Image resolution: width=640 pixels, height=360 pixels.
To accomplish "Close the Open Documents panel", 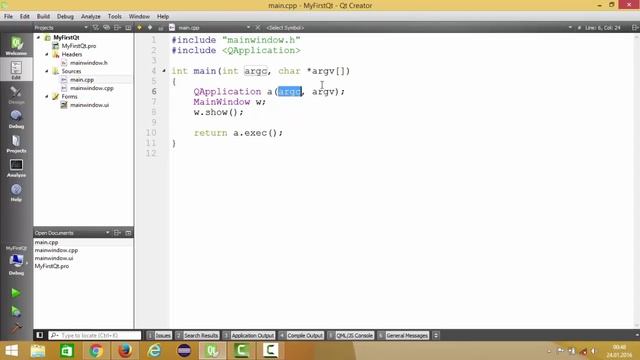I will (128, 233).
